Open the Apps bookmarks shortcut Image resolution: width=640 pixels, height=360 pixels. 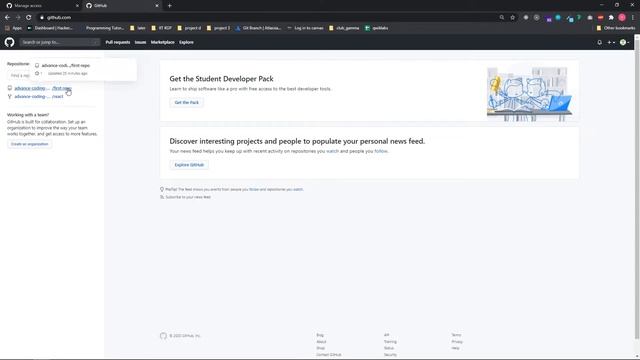point(13,28)
